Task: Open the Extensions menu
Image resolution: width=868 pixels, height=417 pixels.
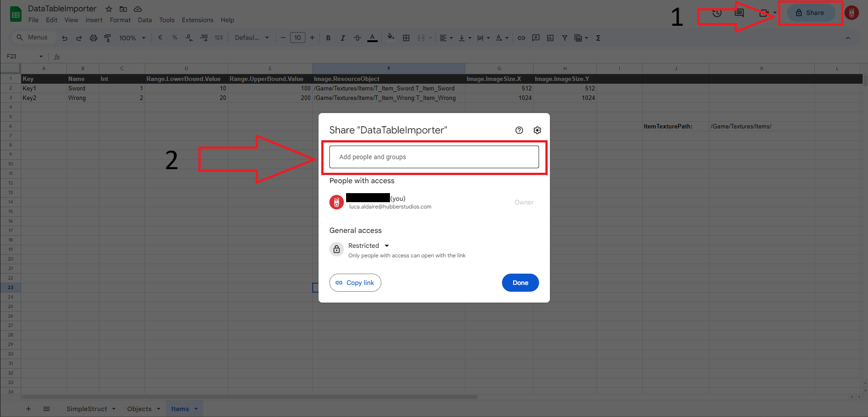Action: click(197, 20)
